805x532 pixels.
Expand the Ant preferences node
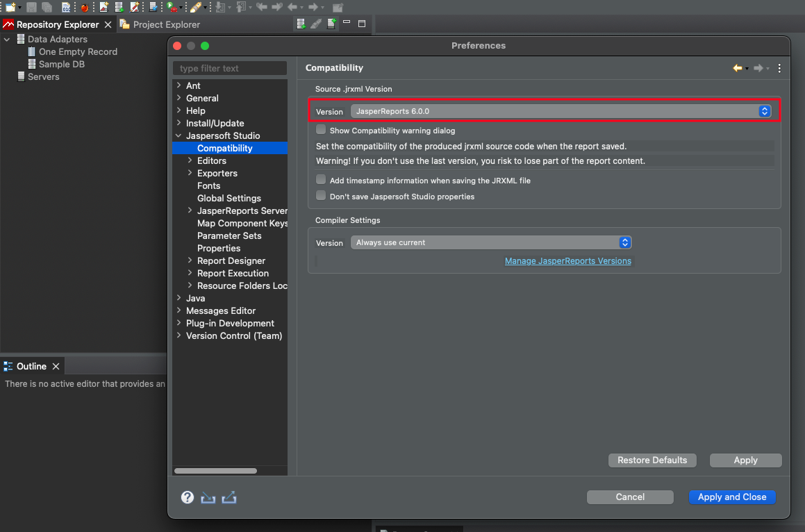(179, 85)
